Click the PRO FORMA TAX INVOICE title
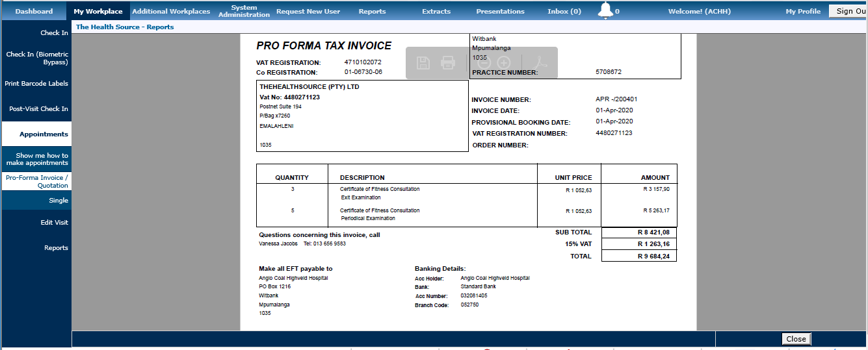868x350 pixels. click(x=324, y=45)
